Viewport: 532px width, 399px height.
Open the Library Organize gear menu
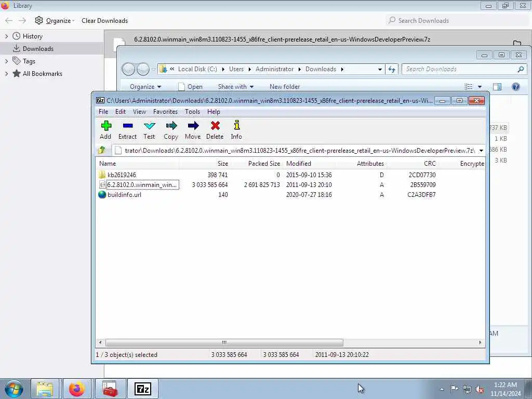[55, 21]
